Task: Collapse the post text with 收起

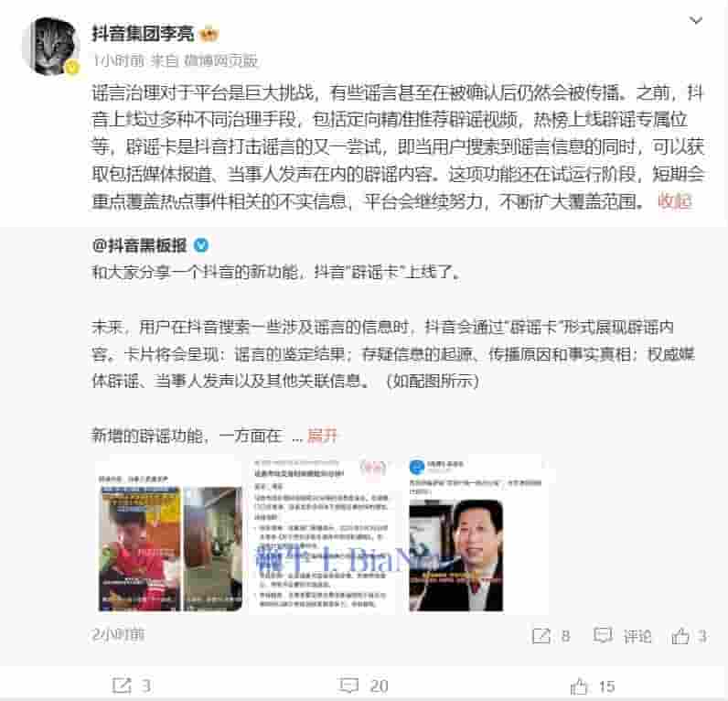Action: tap(675, 201)
